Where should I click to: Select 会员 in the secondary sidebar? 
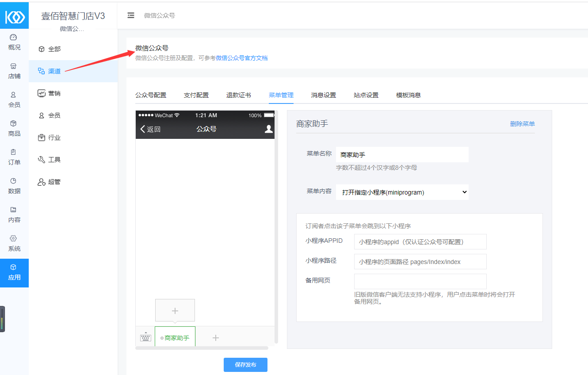click(73, 115)
